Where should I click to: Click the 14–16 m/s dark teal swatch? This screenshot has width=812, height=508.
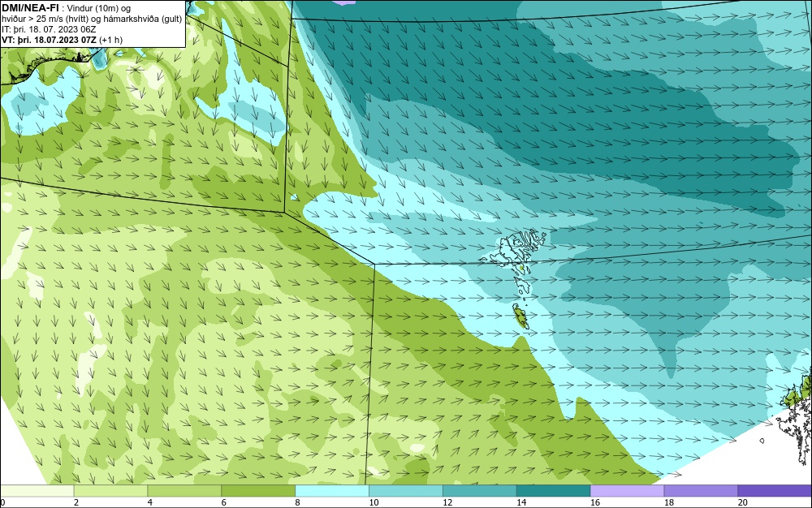(553, 490)
